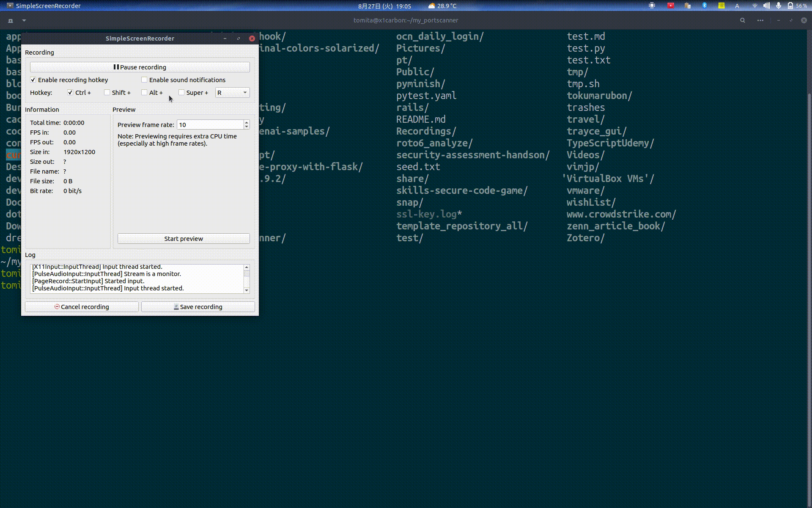Open the terminal new-tab dropdown arrow
Screen dimensions: 812x508
(24, 20)
